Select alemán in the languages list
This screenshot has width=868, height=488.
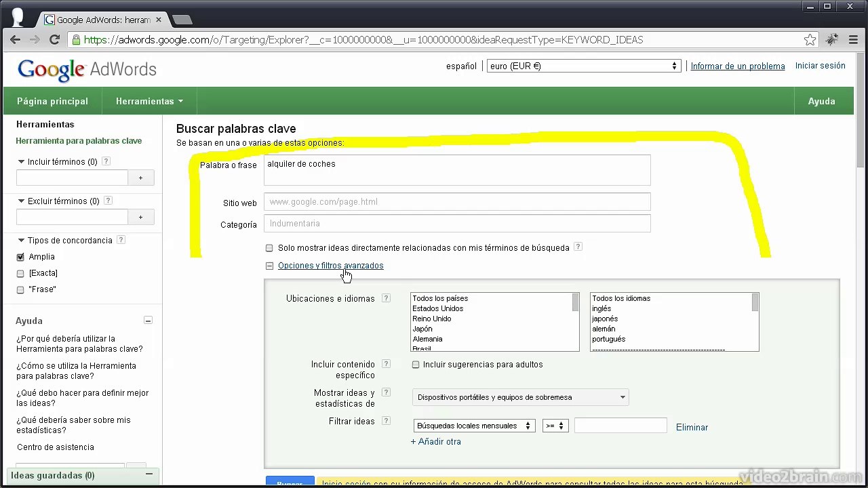(604, 329)
